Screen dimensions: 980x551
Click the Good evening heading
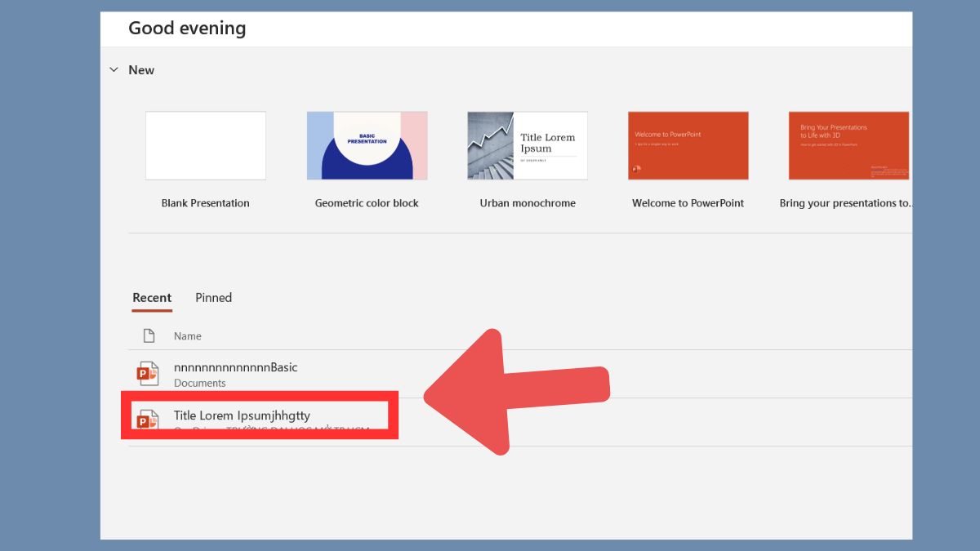[187, 29]
